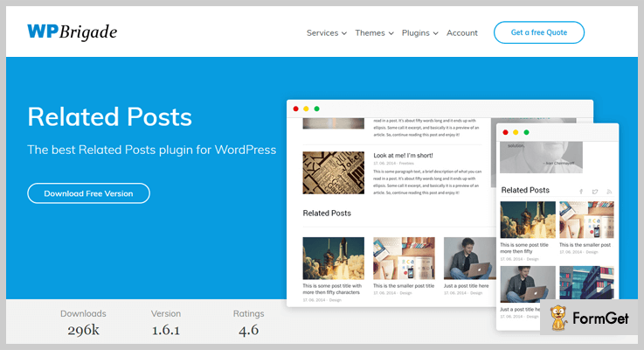The width and height of the screenshot is (644, 350).
Task: Click Get a free Quote button
Action: 539,32
